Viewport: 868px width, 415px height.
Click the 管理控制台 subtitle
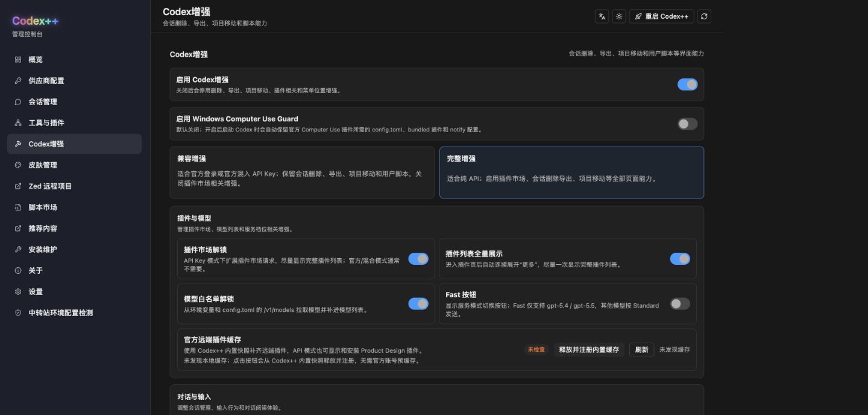click(27, 34)
